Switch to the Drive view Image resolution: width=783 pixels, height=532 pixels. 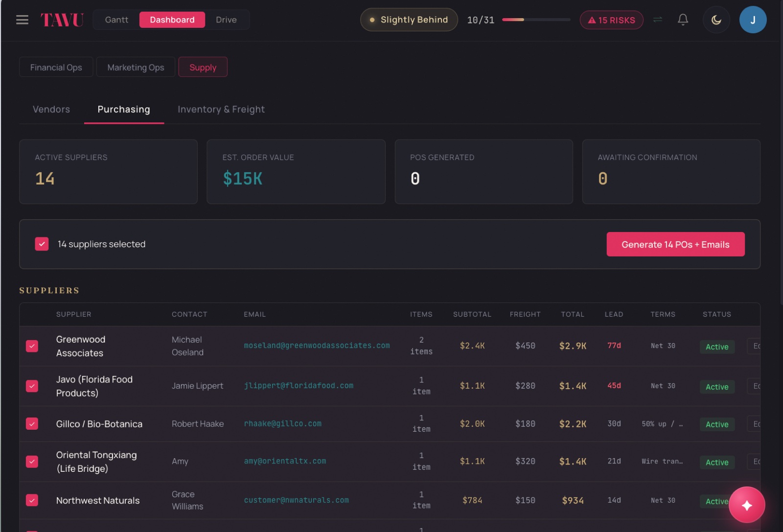coord(226,20)
